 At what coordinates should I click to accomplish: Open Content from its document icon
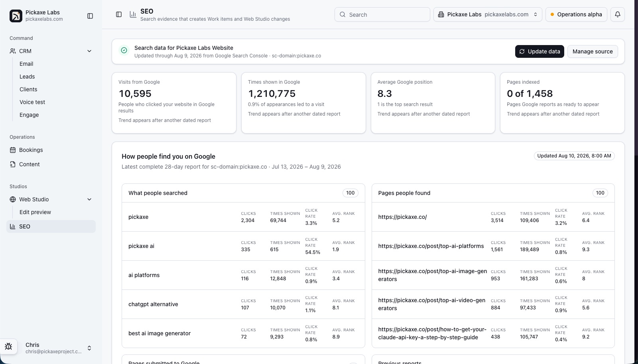[x=13, y=164]
